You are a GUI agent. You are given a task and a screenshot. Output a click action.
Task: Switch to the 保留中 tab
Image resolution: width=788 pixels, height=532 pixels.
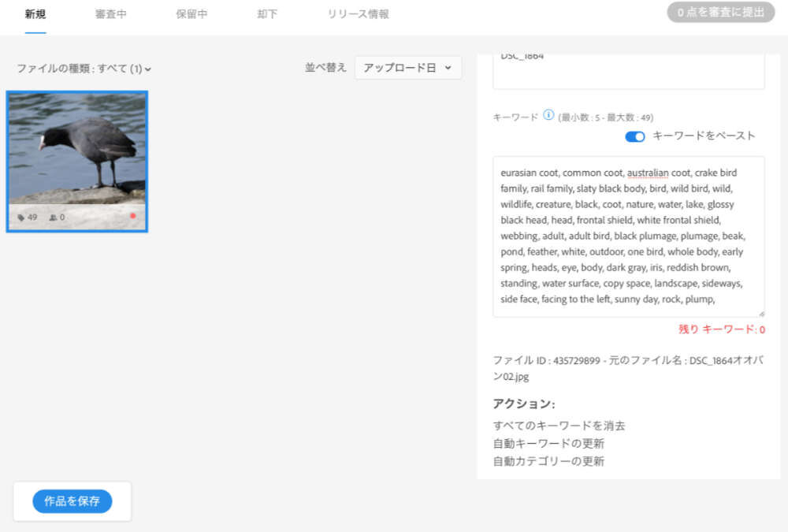[191, 13]
